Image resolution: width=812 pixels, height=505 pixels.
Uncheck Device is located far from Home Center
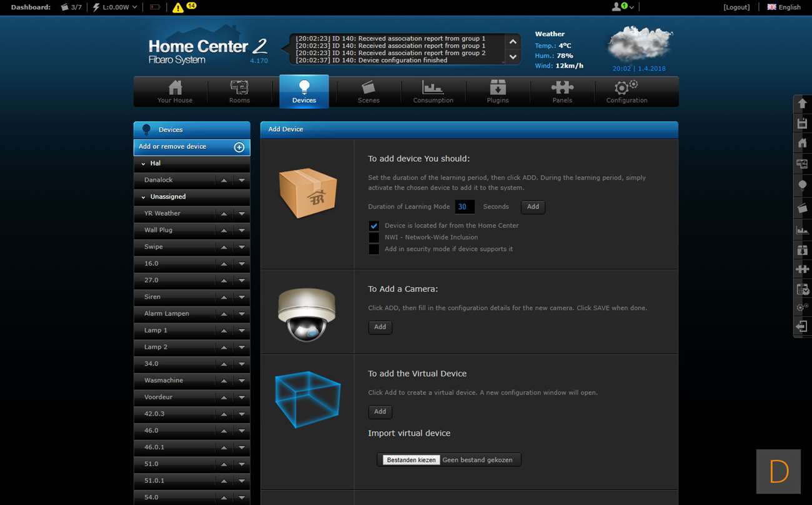[x=374, y=226]
